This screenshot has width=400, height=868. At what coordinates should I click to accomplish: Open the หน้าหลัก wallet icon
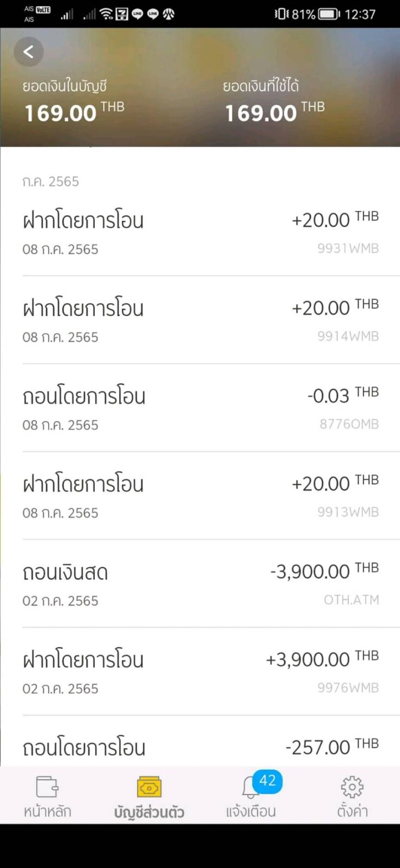click(x=47, y=787)
